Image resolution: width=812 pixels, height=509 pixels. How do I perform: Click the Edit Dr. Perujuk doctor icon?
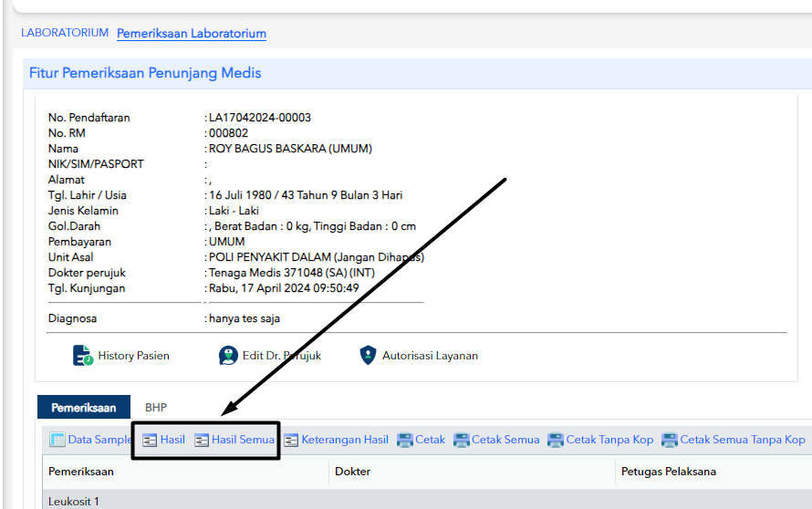click(x=228, y=356)
